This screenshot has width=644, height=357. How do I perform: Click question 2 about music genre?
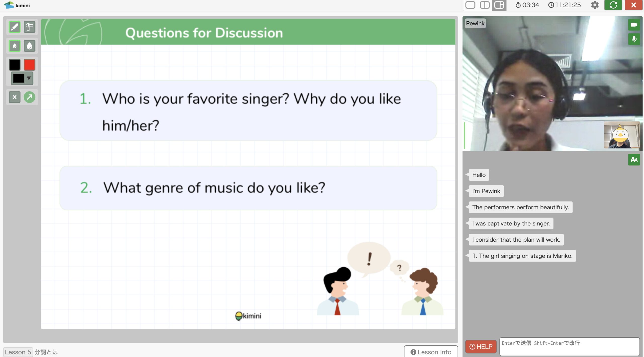click(x=248, y=188)
